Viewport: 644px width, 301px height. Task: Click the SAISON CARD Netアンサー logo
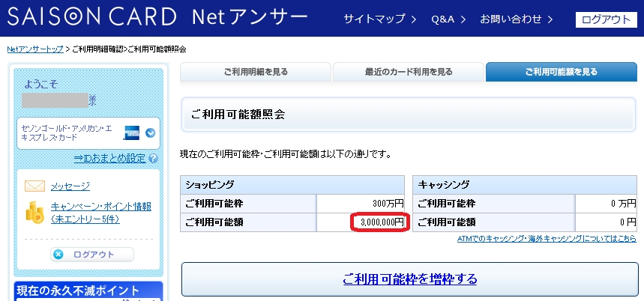(157, 17)
